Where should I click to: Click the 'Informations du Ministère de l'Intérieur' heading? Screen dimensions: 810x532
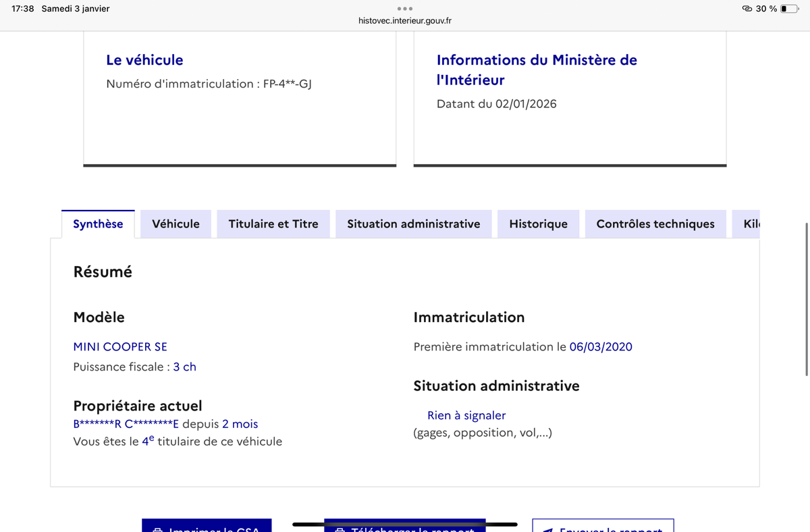[537, 70]
